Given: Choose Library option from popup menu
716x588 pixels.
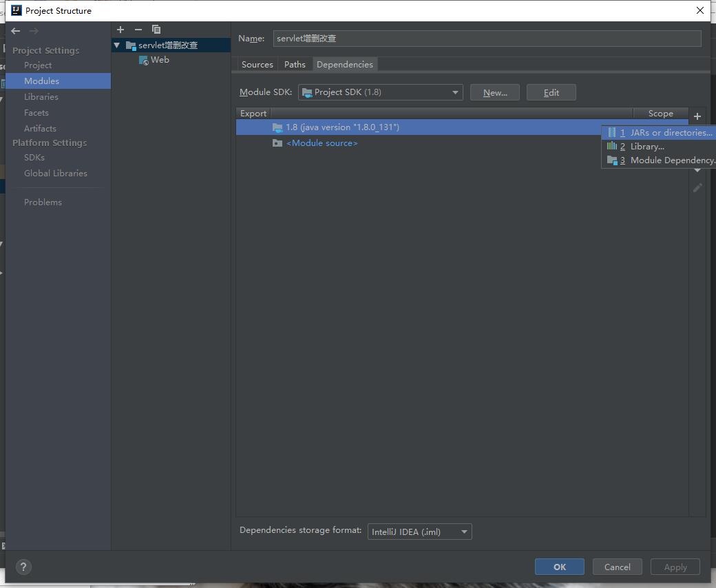Looking at the screenshot, I should point(647,147).
